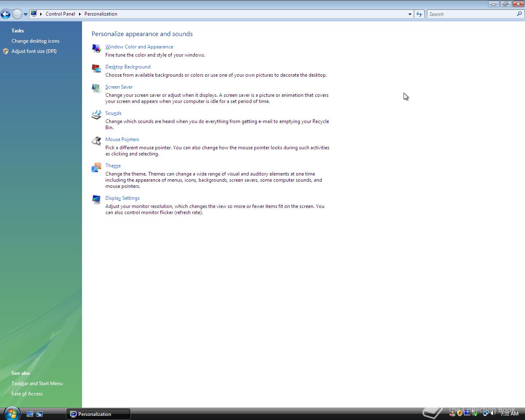Open Ease of Access link
This screenshot has height=420, width=525.
[x=27, y=394]
